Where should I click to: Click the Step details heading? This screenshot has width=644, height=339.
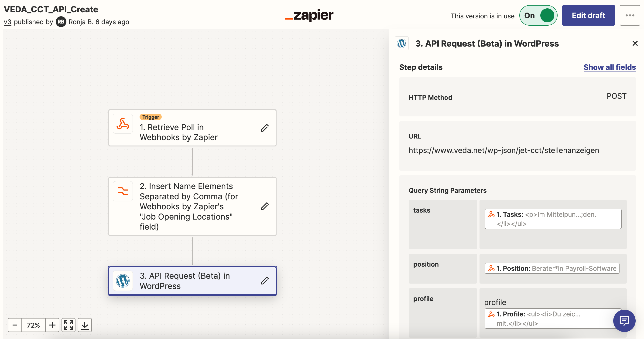coord(421,67)
